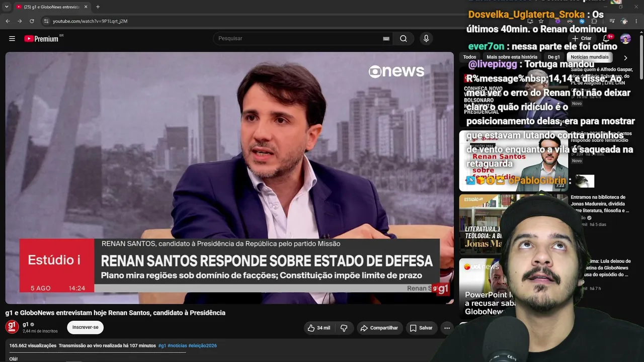Click the magnifying glass search button
Screen dimensions: 644x362
pos(404,39)
